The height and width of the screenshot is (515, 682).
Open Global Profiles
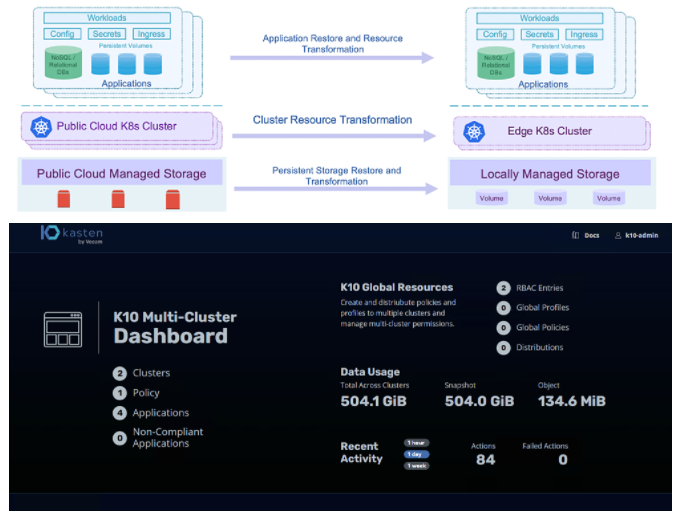click(542, 308)
